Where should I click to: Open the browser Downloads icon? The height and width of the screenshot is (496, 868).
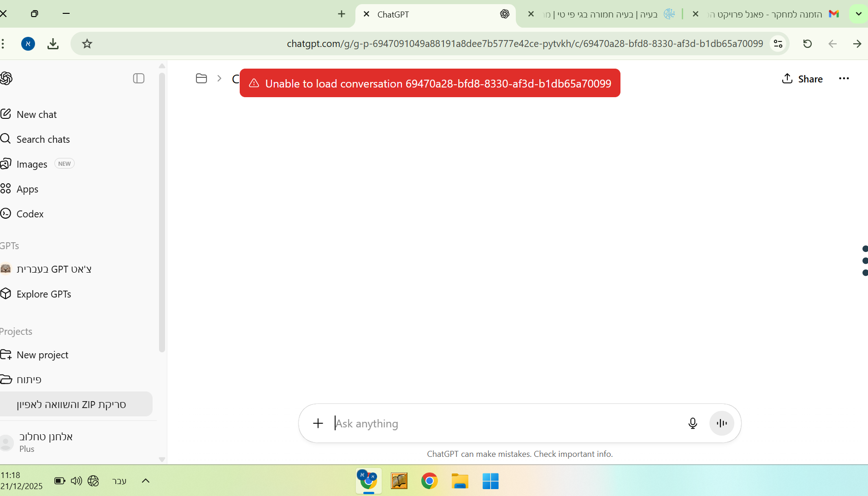[x=53, y=43]
